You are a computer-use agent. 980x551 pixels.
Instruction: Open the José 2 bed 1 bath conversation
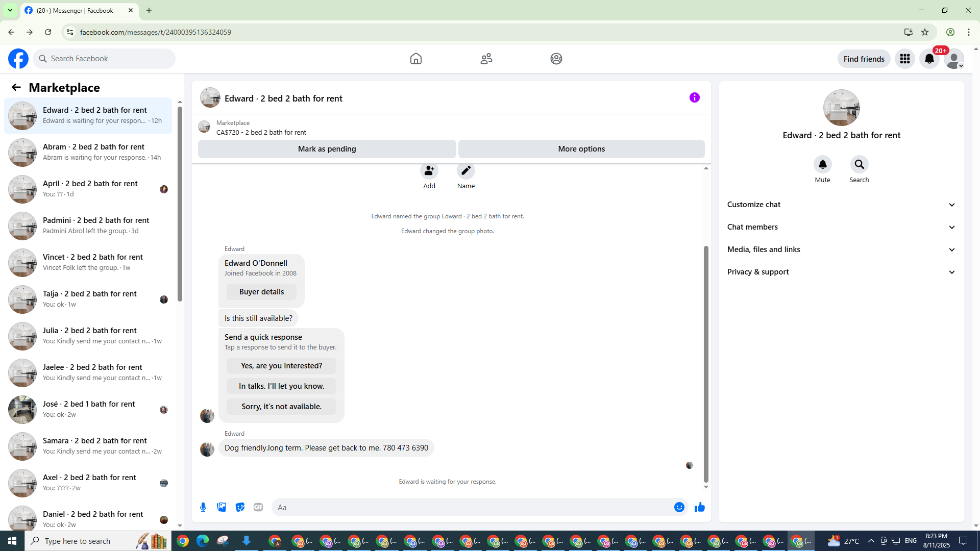coord(89,409)
